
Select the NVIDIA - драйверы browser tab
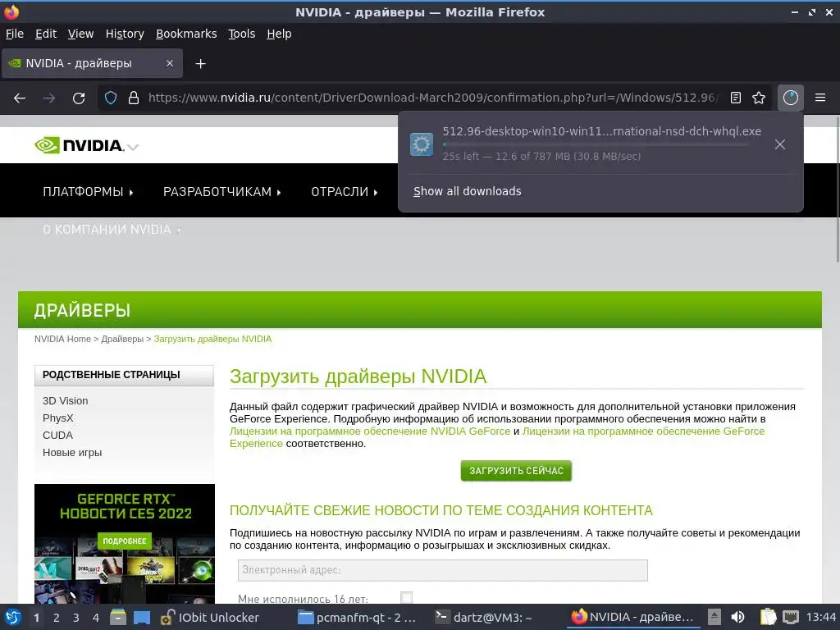pos(92,63)
